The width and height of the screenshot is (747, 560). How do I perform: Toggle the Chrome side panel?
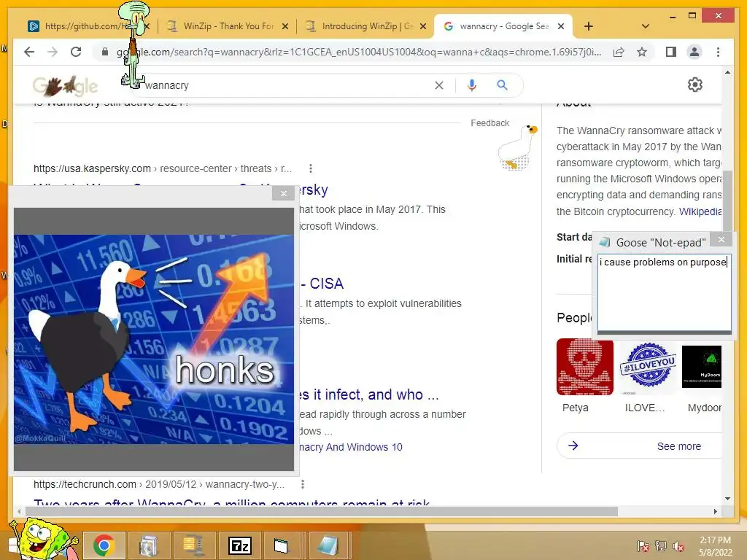point(671,52)
